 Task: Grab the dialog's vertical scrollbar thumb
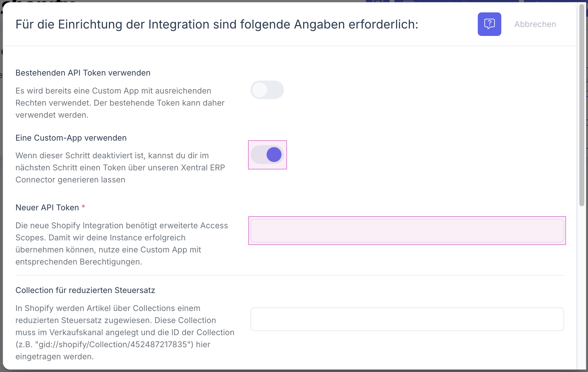pos(581,105)
